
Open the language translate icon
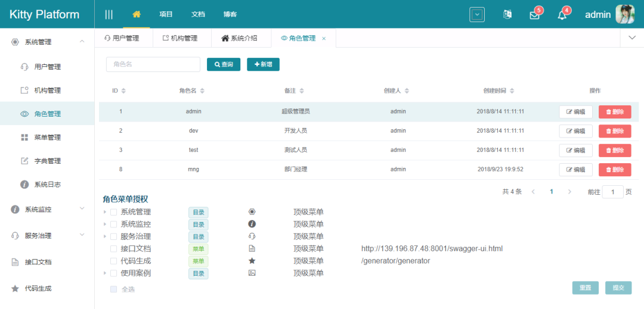[507, 14]
